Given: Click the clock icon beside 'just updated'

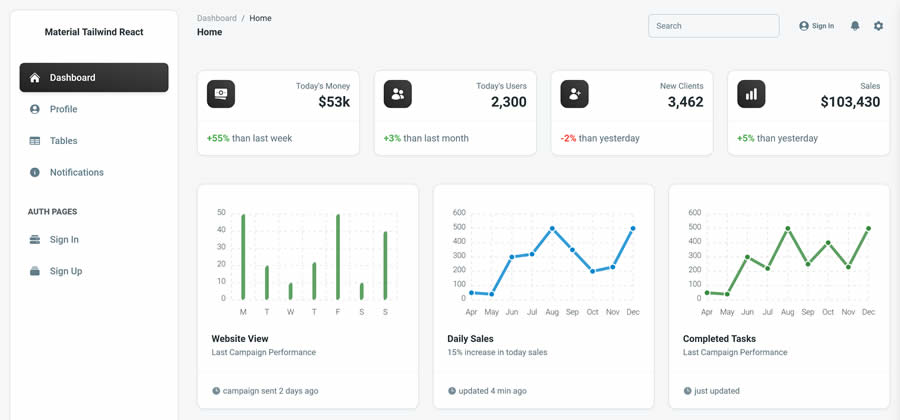Looking at the screenshot, I should point(688,391).
